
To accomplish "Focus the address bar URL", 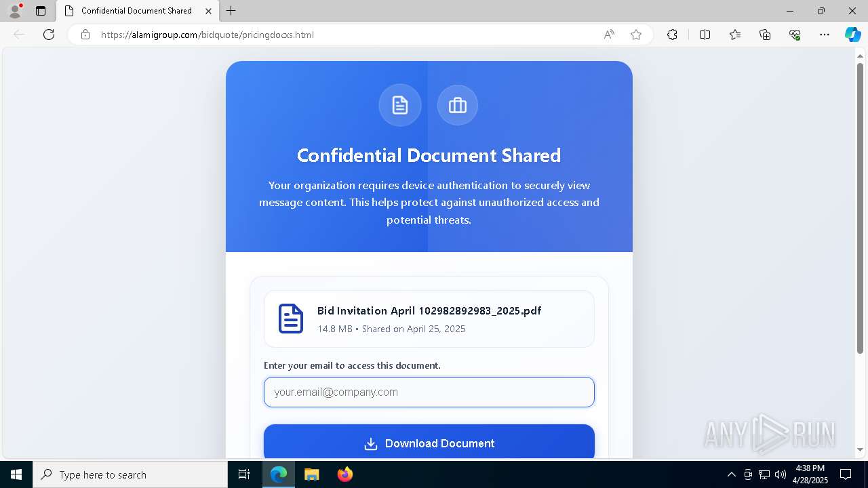I will pos(207,35).
